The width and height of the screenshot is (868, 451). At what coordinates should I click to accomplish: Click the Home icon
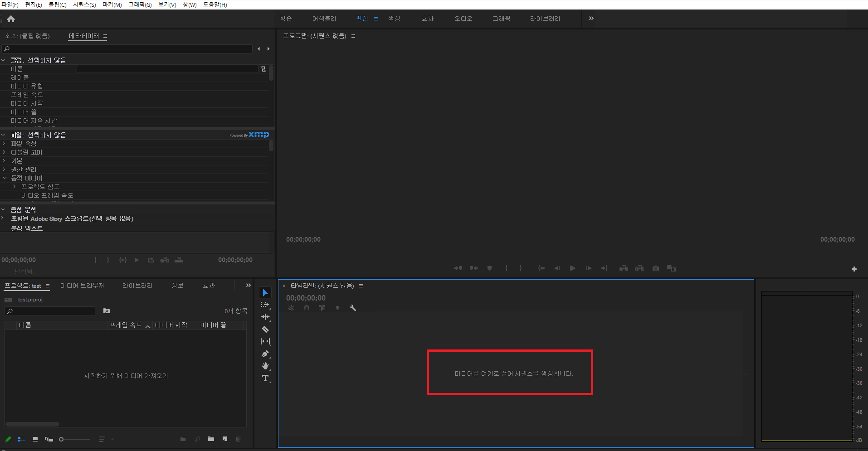[x=11, y=19]
